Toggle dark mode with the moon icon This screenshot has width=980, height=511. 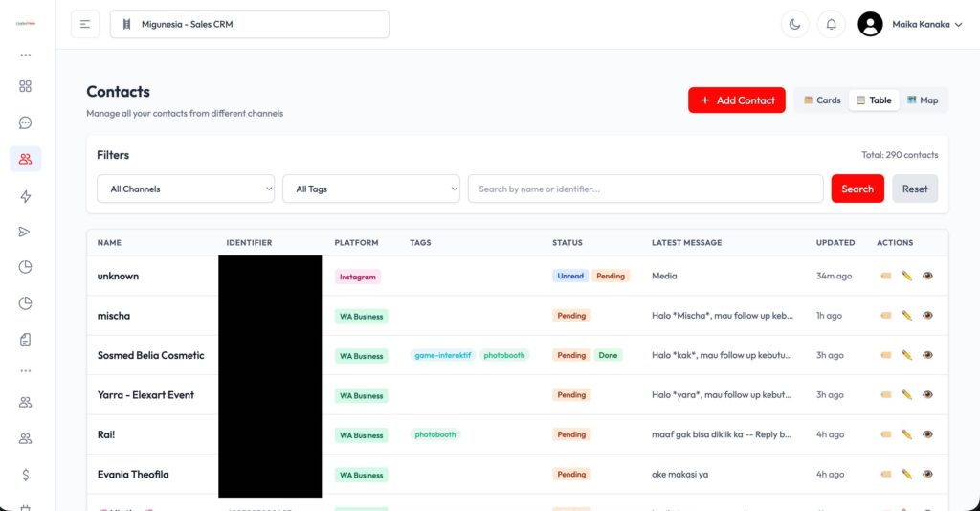(795, 24)
